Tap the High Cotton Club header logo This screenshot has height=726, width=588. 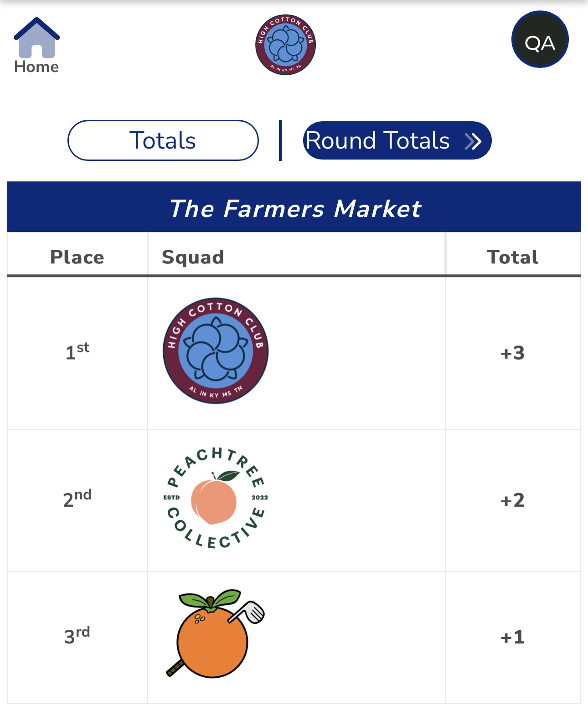pyautogui.click(x=285, y=45)
